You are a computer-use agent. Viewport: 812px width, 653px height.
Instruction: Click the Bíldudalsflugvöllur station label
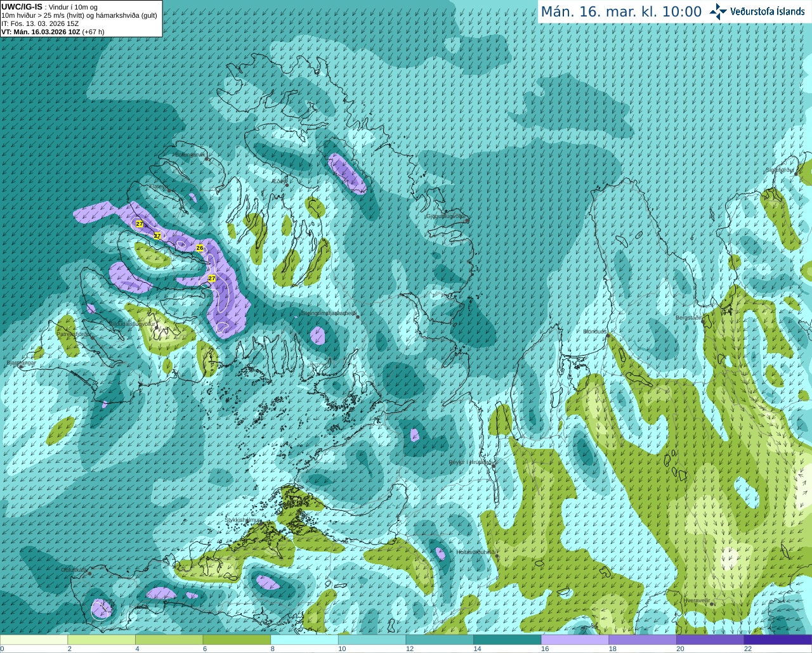pyautogui.click(x=133, y=323)
